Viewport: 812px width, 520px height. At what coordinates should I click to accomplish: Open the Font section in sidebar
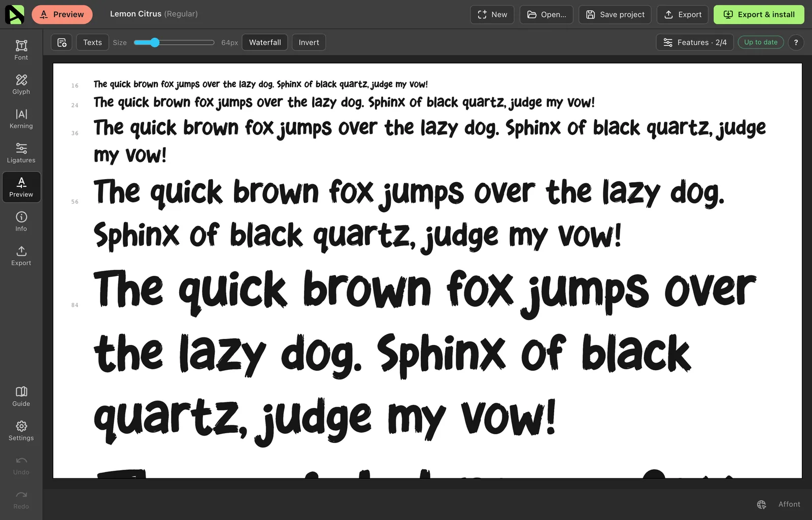tap(21, 50)
